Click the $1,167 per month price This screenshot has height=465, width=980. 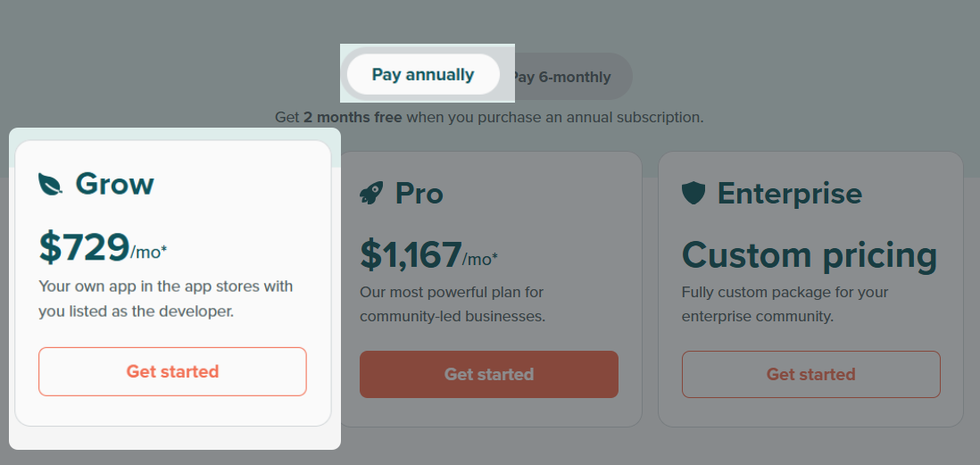point(428,255)
